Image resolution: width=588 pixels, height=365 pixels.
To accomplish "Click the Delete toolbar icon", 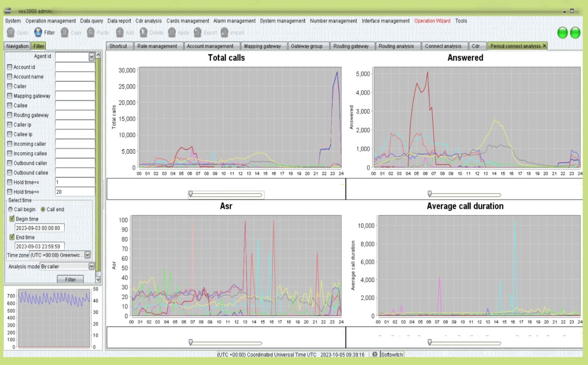I will point(143,32).
